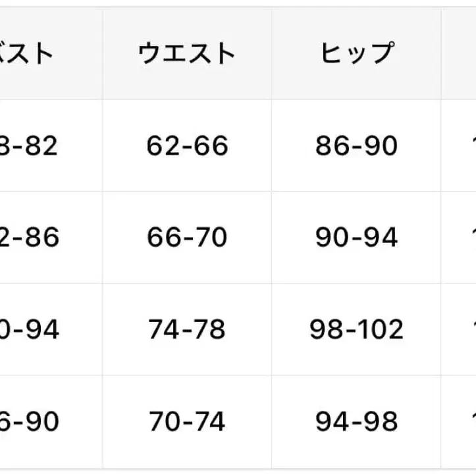Select the waist cell 70-74
The width and height of the screenshot is (476, 476).
[187, 421]
